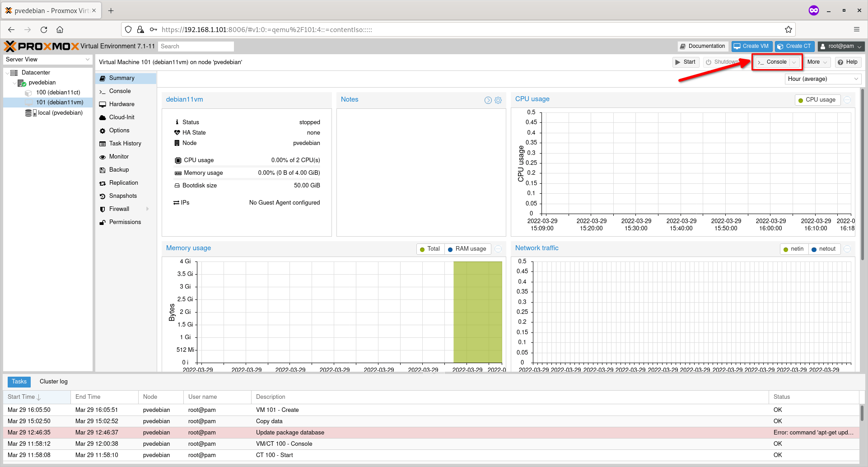
Task: Toggle the Total legend in Memory usage
Action: (x=430, y=249)
